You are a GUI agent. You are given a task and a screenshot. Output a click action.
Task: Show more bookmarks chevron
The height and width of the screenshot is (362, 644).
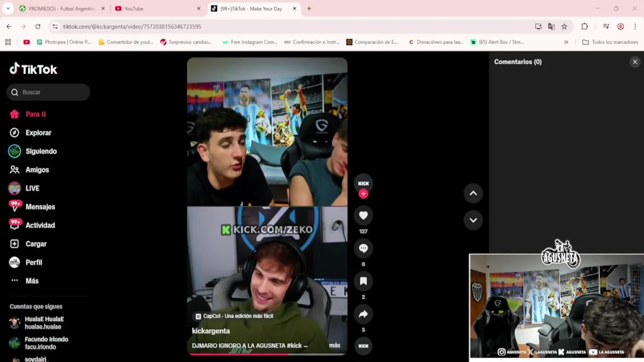point(566,42)
